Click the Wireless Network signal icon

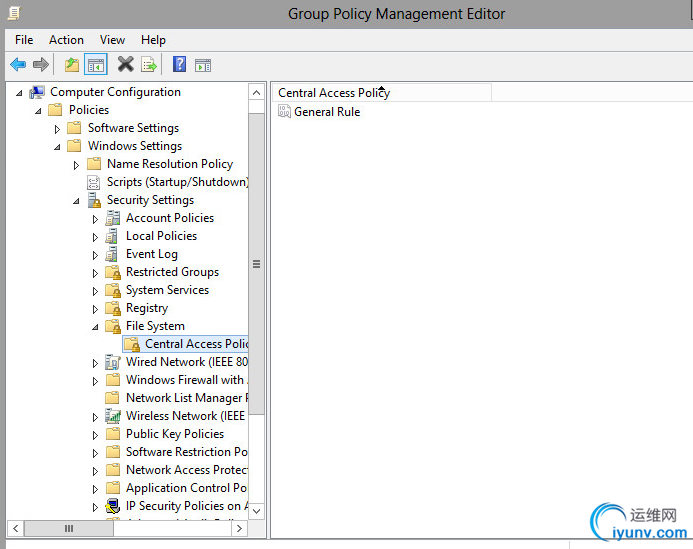[x=113, y=416]
